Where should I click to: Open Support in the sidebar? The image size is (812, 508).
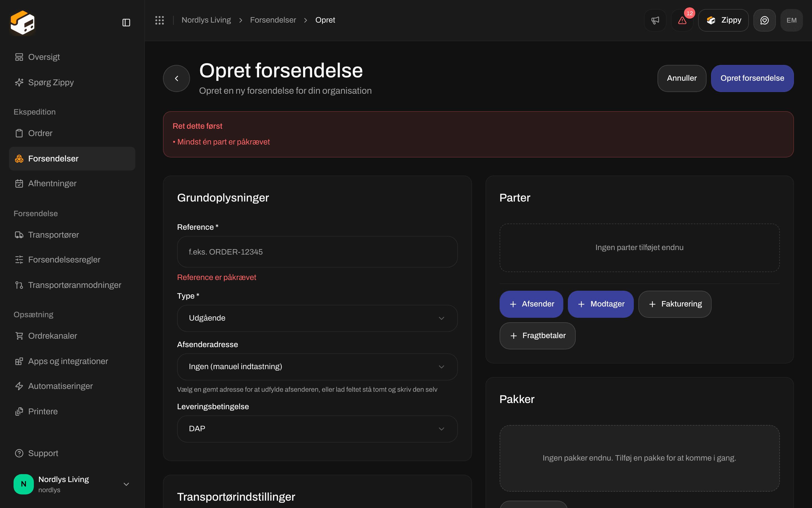point(72,453)
